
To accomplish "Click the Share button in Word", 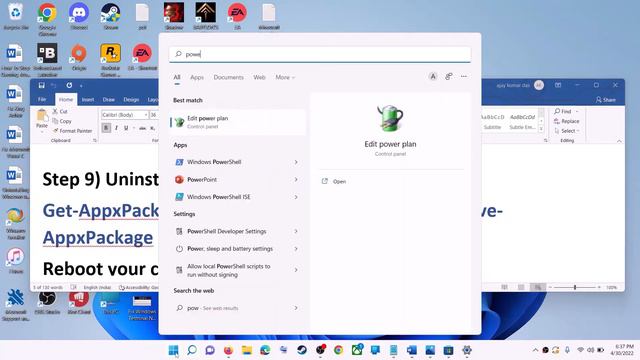I will 606,100.
